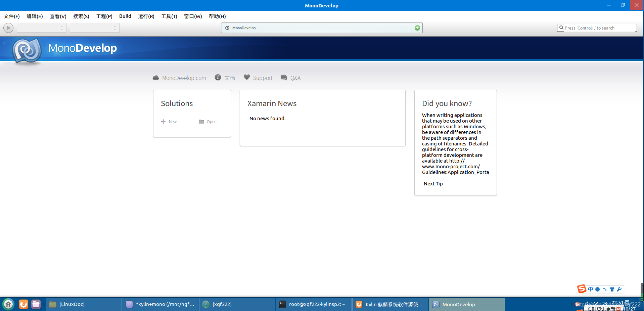Open the Q&A link
The image size is (644, 311).
click(x=295, y=78)
